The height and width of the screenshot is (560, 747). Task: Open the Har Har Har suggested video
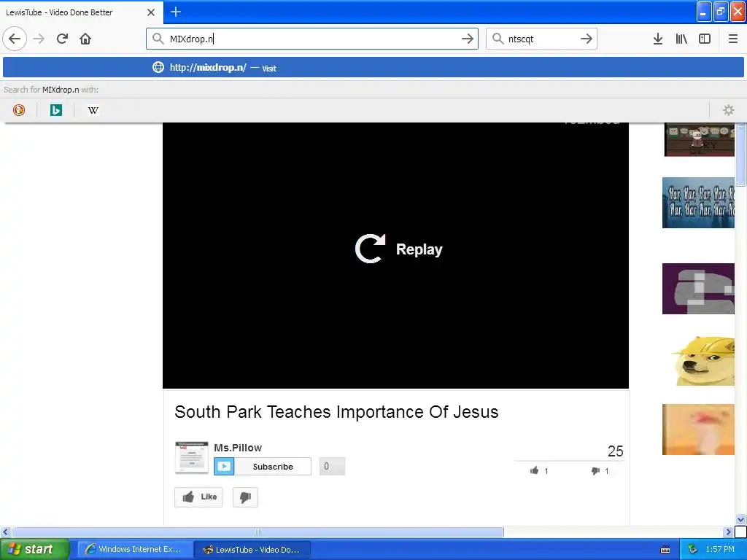point(698,203)
